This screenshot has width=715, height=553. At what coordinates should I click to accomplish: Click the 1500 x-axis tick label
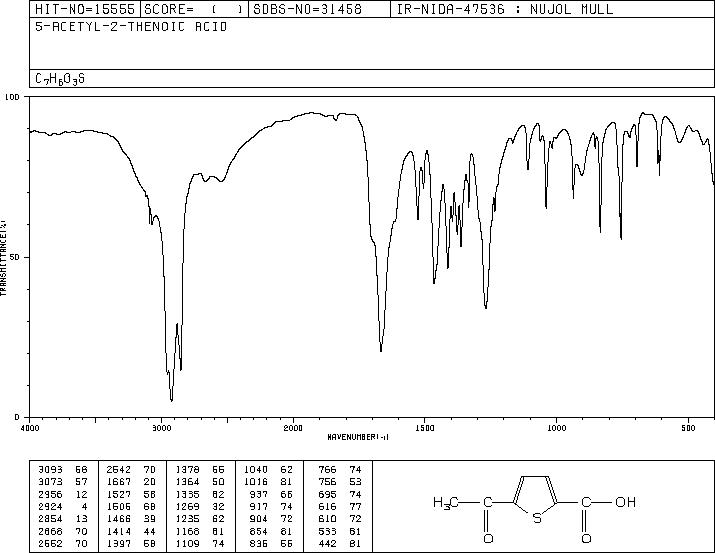point(425,428)
